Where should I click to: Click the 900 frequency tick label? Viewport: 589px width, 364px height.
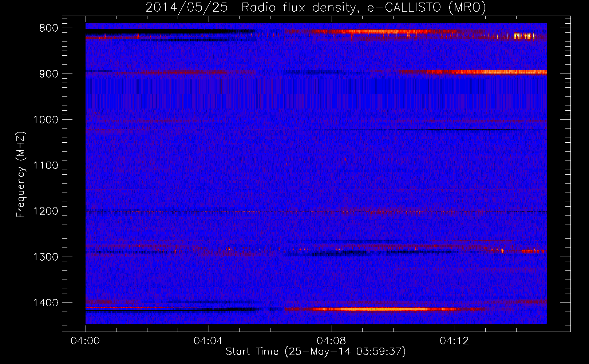click(49, 74)
